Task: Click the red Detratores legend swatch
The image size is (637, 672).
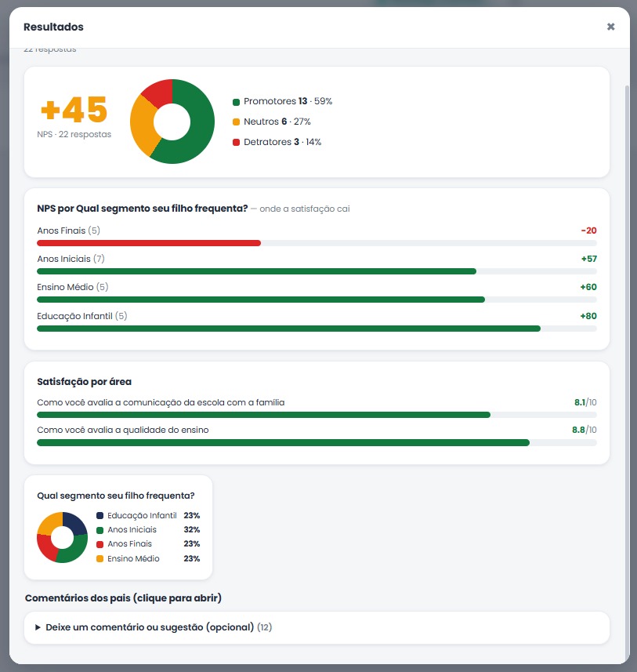Action: point(236,142)
